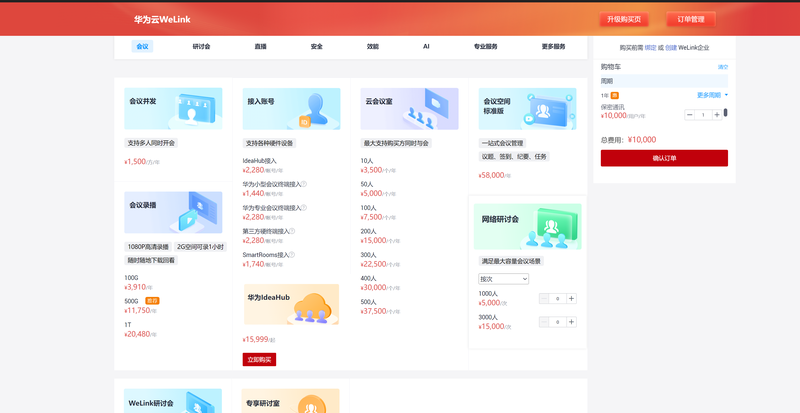Click the orange 推荐 badge beside 500G
The image size is (800, 413).
tap(152, 301)
